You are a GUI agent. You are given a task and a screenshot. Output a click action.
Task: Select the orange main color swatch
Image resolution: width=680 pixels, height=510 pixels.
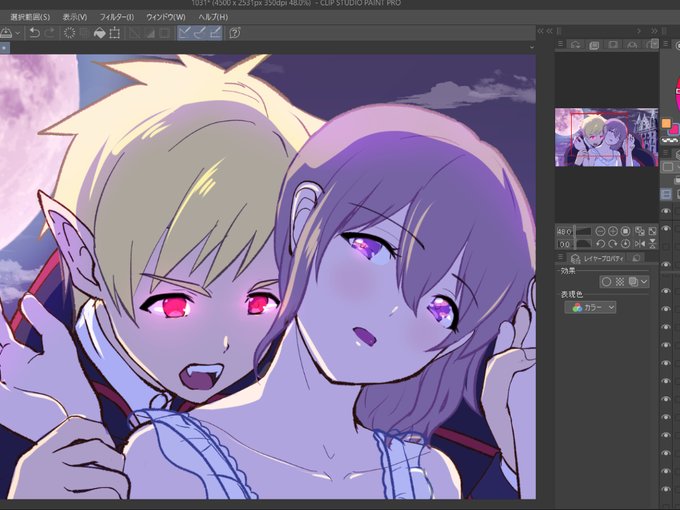point(666,124)
